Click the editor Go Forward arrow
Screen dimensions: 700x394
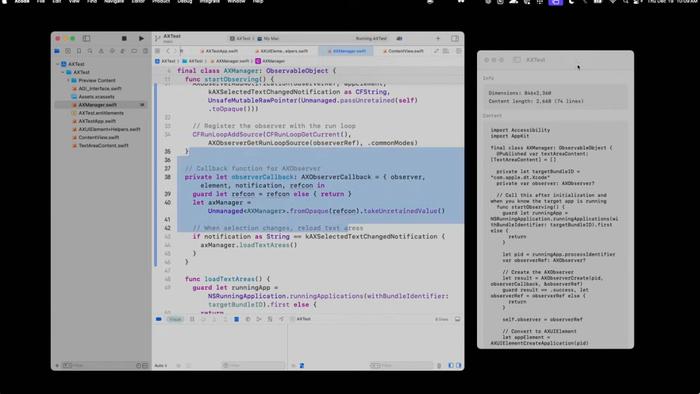pyautogui.click(x=176, y=51)
